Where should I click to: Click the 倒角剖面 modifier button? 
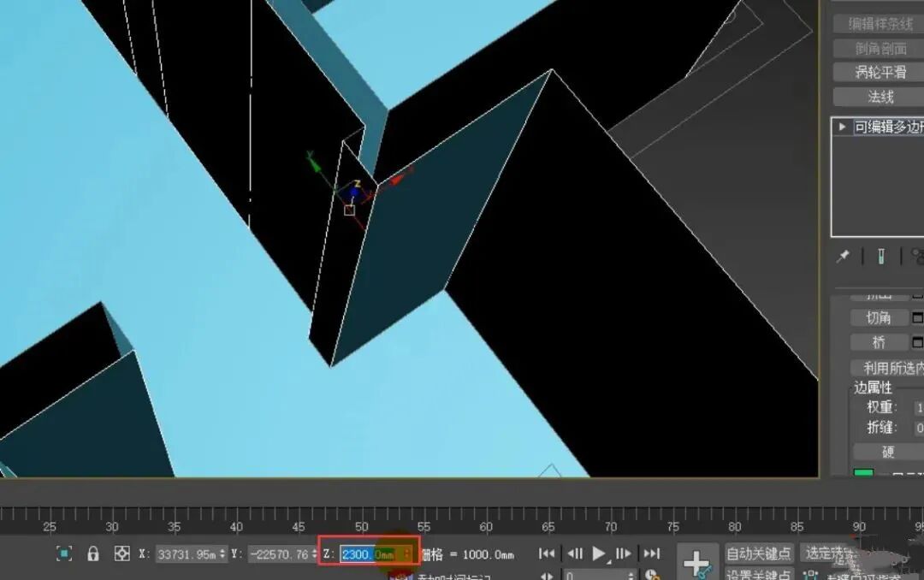click(x=880, y=48)
